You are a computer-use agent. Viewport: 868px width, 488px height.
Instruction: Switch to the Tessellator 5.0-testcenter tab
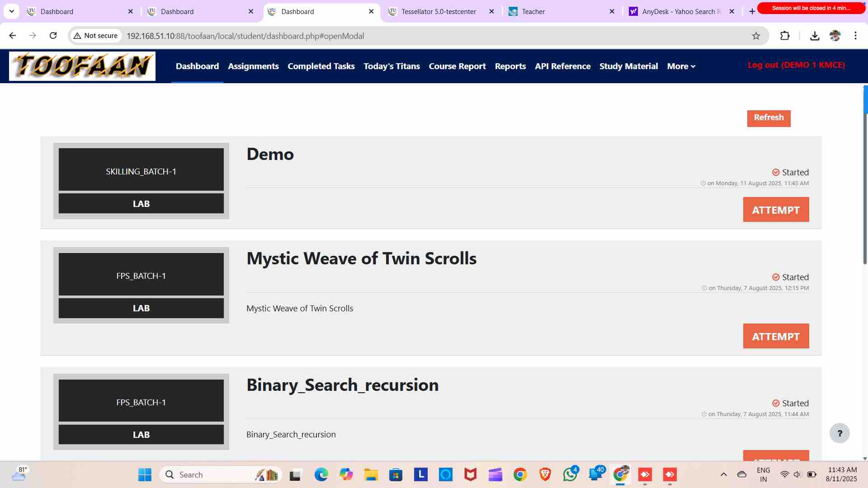[439, 11]
